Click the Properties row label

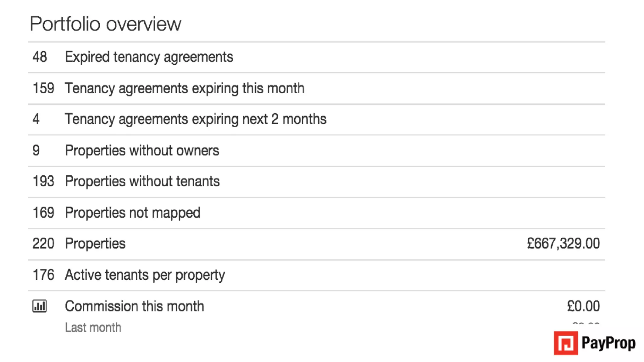(x=95, y=244)
